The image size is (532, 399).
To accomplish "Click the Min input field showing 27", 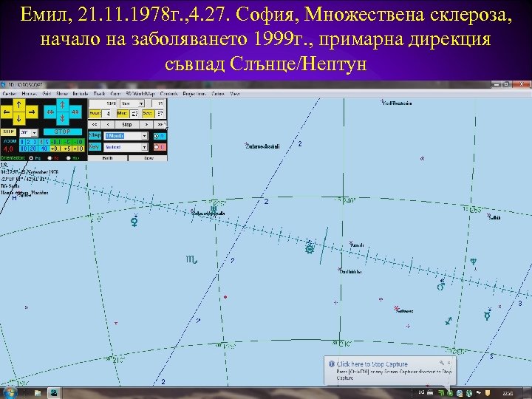I will point(134,114).
